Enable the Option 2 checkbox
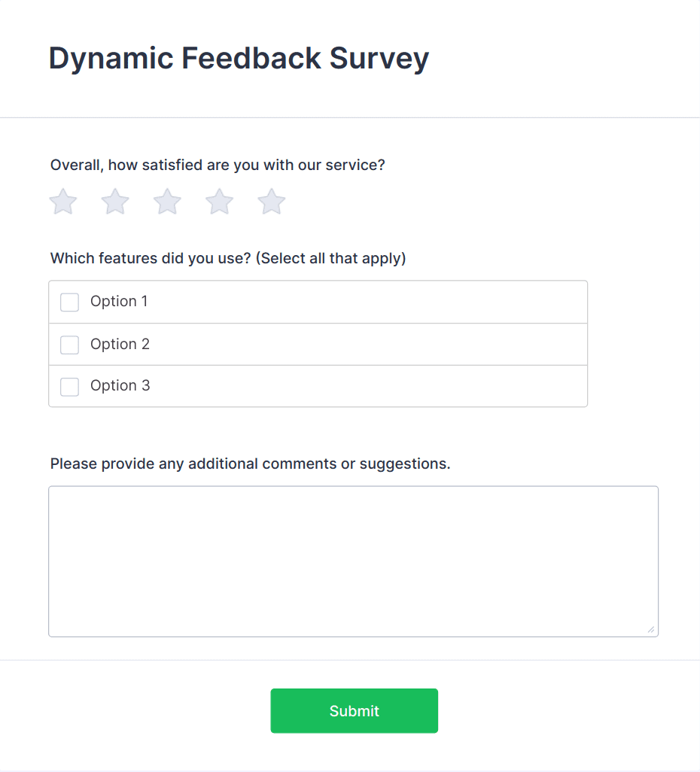 point(69,345)
